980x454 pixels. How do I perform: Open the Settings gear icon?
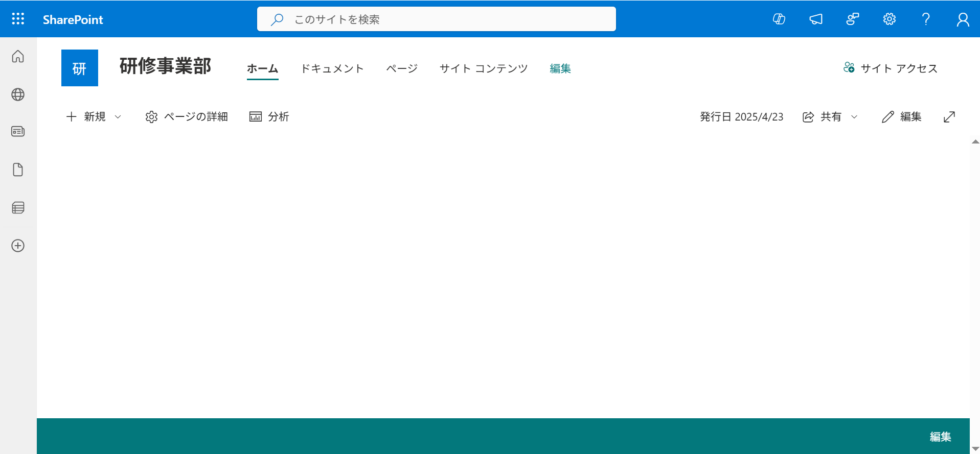[889, 19]
